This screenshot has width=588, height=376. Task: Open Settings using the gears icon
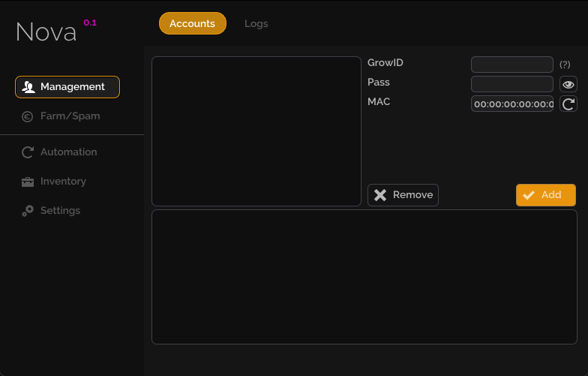[28, 211]
